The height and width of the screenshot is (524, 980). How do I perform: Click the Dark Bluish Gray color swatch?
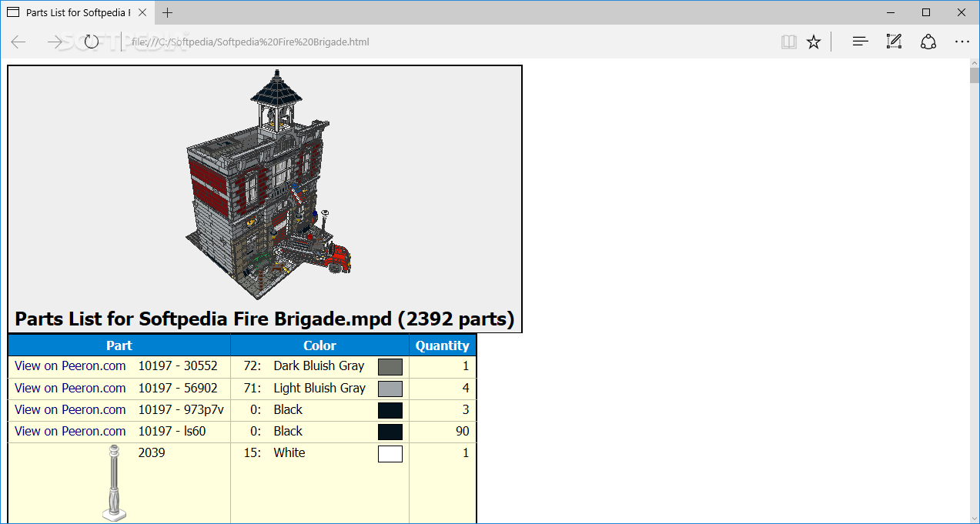[x=390, y=367]
